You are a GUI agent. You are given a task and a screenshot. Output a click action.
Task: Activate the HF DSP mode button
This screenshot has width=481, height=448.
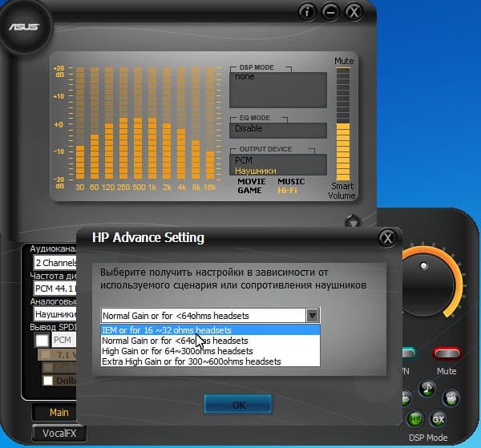point(415,419)
